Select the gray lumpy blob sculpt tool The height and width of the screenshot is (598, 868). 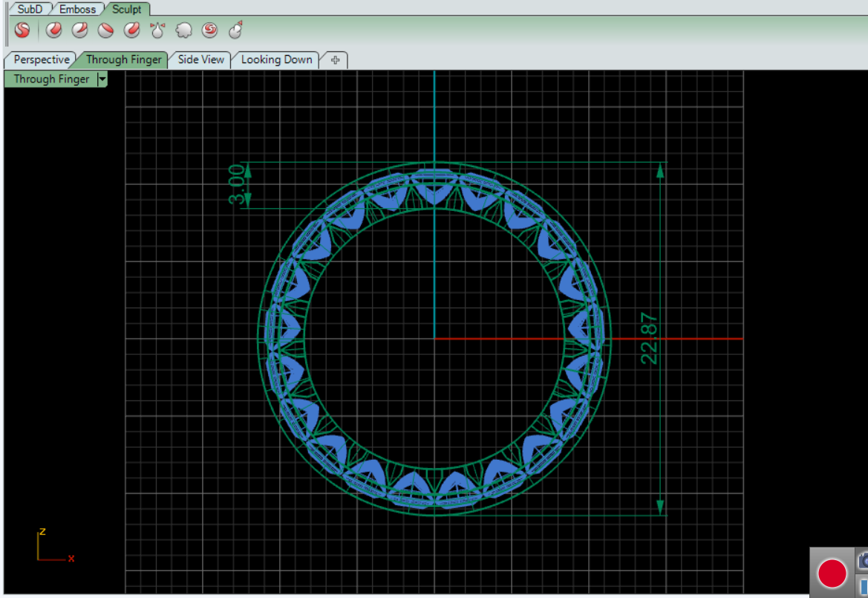tap(183, 30)
